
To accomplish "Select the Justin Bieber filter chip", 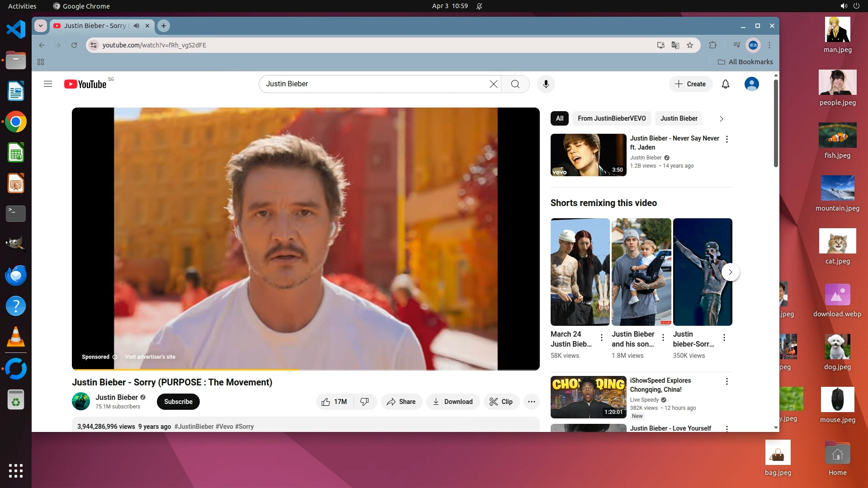I will click(x=679, y=118).
